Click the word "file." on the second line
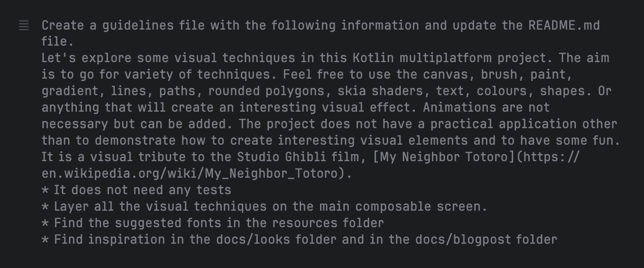 (x=57, y=41)
